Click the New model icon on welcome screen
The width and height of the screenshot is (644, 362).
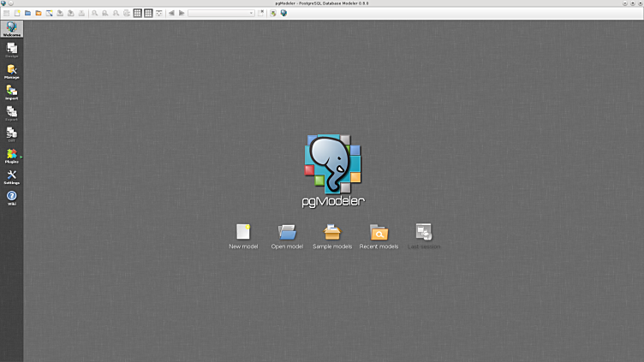(243, 233)
